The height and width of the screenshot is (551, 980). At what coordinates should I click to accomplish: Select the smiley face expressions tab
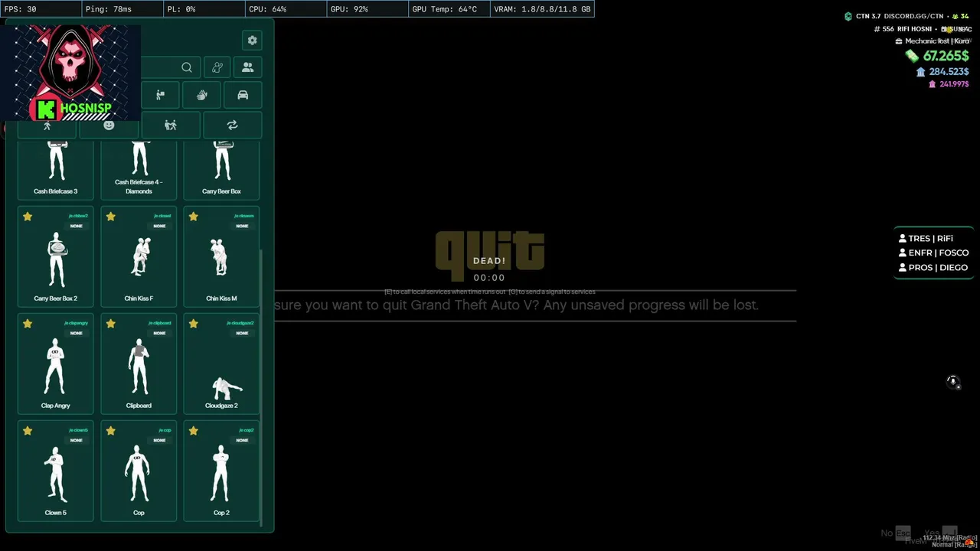(109, 126)
